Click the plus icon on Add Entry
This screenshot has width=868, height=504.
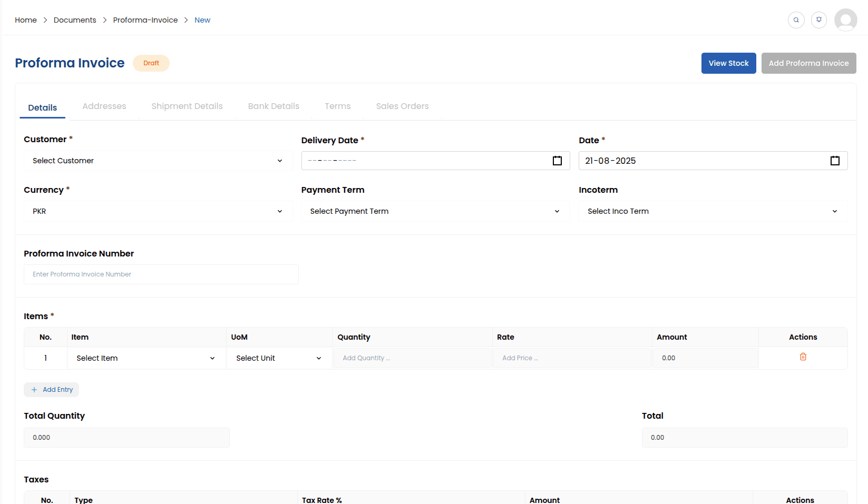[34, 390]
